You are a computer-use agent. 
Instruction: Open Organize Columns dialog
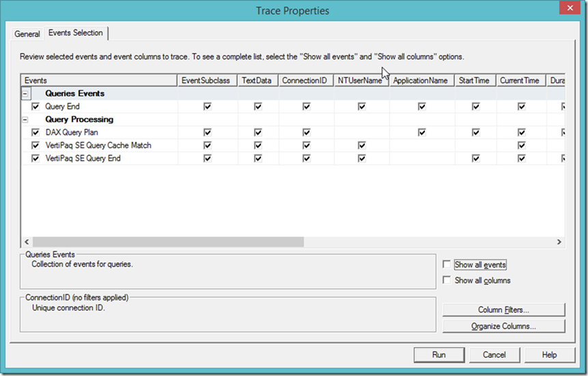pyautogui.click(x=503, y=326)
